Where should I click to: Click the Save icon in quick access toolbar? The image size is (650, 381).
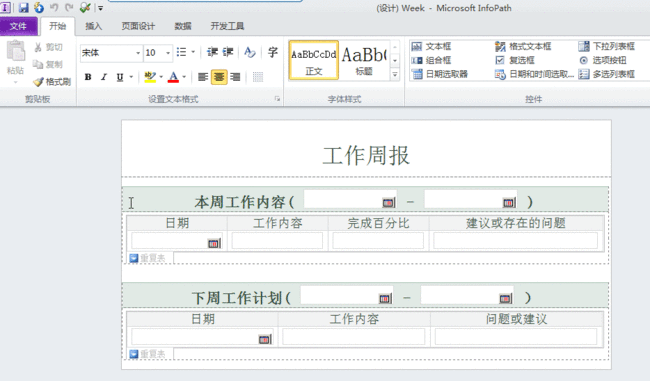coord(24,7)
